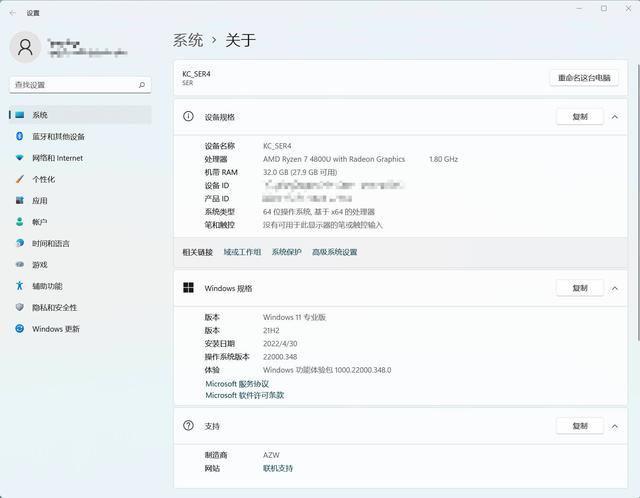Open 时间和语言 settings
Viewport: 640px width, 498px height.
50,244
